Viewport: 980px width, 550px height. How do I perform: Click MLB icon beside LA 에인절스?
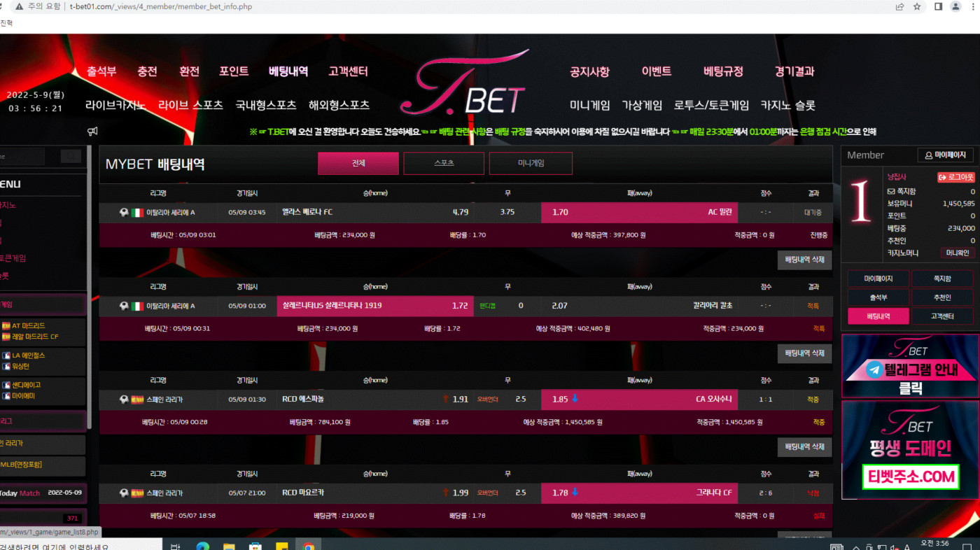[x=6, y=355]
